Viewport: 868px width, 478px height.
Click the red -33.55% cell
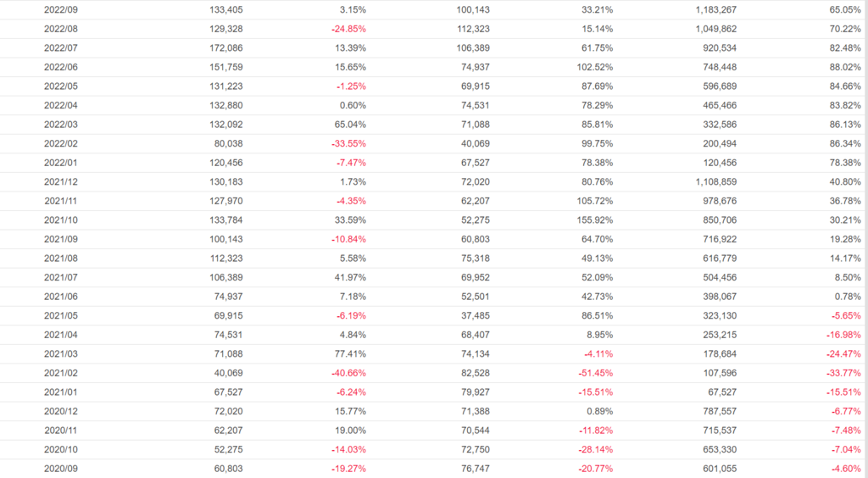[348, 143]
